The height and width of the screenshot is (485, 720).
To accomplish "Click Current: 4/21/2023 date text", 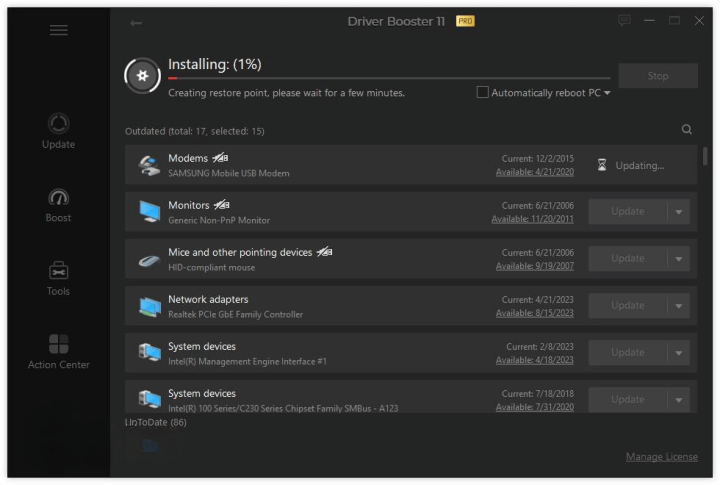I will click(538, 299).
